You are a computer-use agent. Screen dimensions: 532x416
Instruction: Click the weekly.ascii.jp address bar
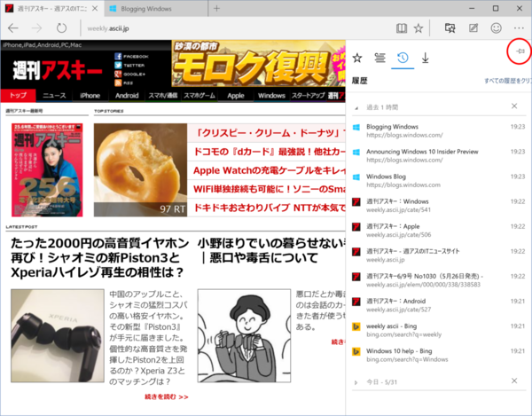(x=234, y=28)
